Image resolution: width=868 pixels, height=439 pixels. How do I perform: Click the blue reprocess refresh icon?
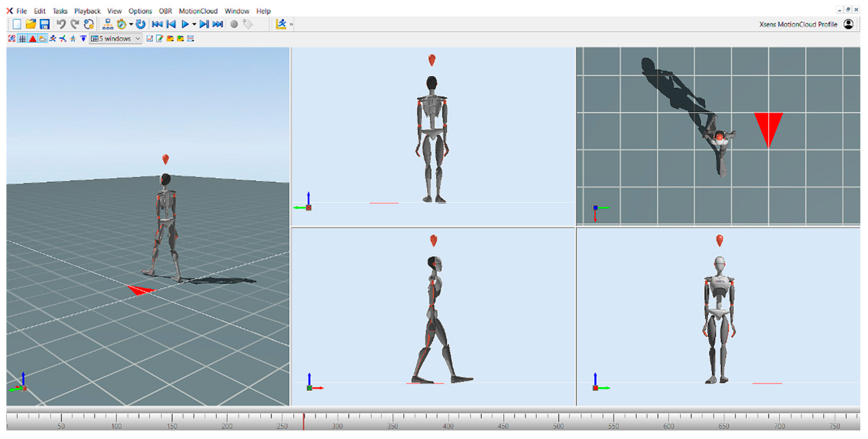pos(140,24)
